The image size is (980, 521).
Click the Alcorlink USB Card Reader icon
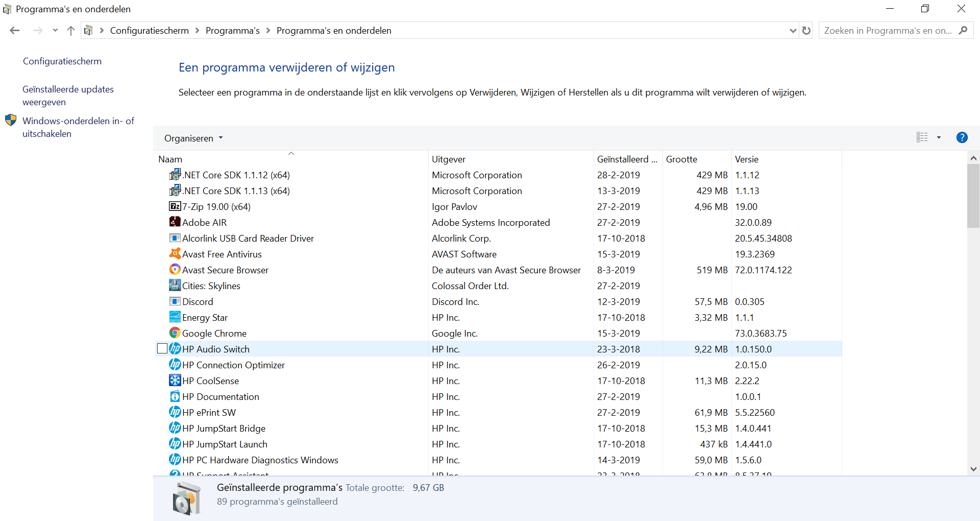175,238
